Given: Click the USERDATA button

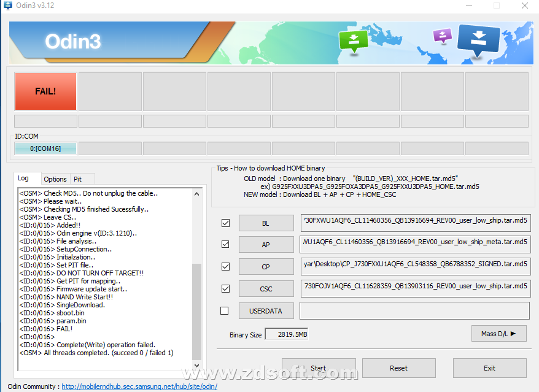Looking at the screenshot, I should point(266,311).
